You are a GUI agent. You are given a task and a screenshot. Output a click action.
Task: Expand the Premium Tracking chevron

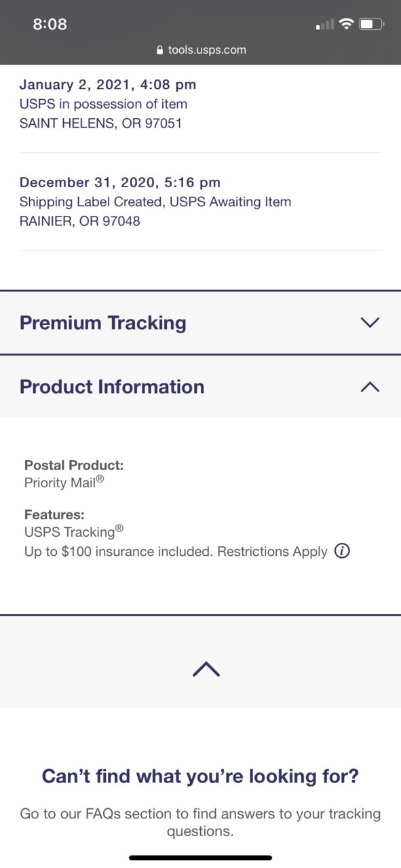pos(370,322)
